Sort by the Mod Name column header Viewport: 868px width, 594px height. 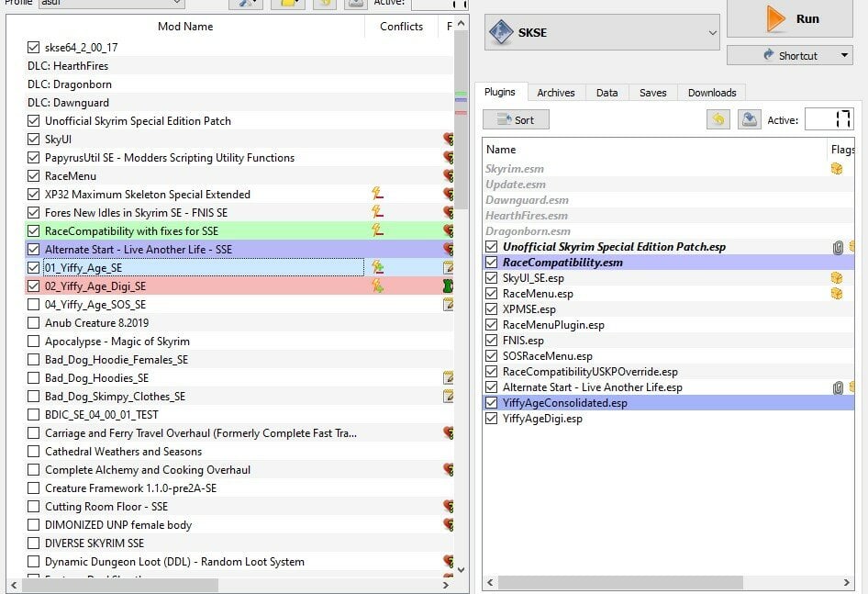pos(185,26)
